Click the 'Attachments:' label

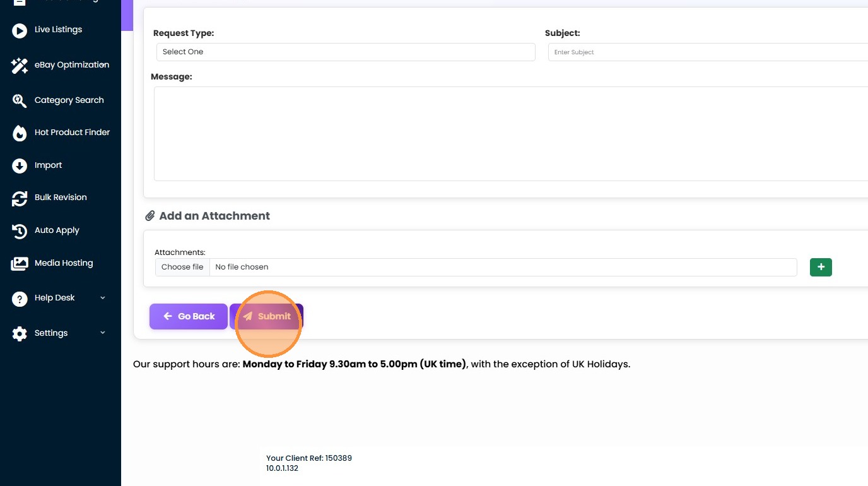180,252
